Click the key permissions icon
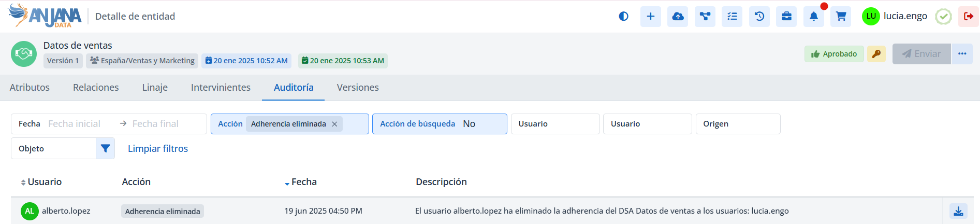Screen dimensions: 980x224 tap(876, 54)
